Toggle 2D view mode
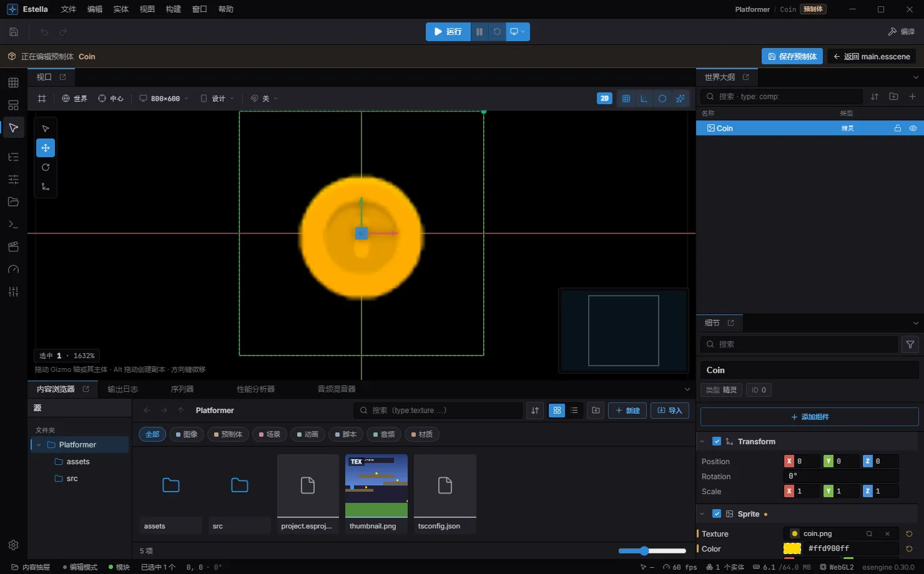Image resolution: width=924 pixels, height=574 pixels. click(604, 99)
